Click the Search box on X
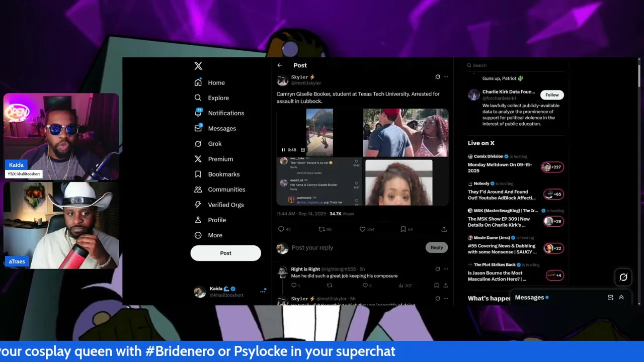 coord(516,65)
